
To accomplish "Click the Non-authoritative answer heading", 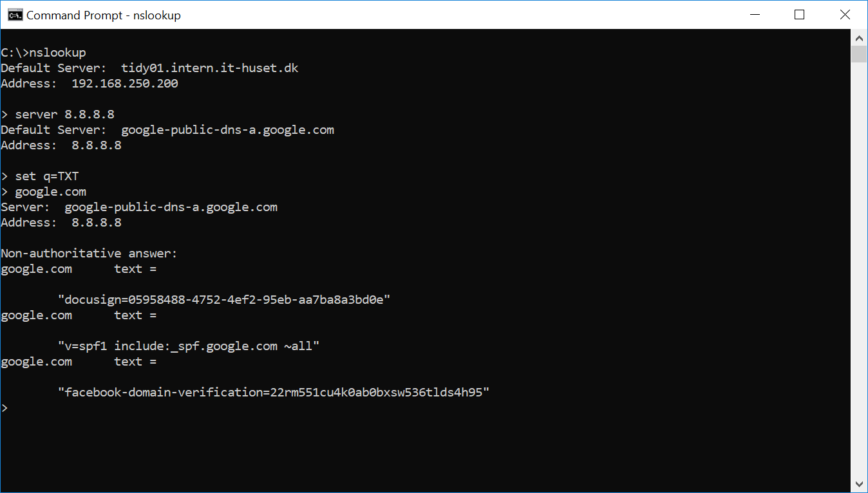I will coord(89,253).
